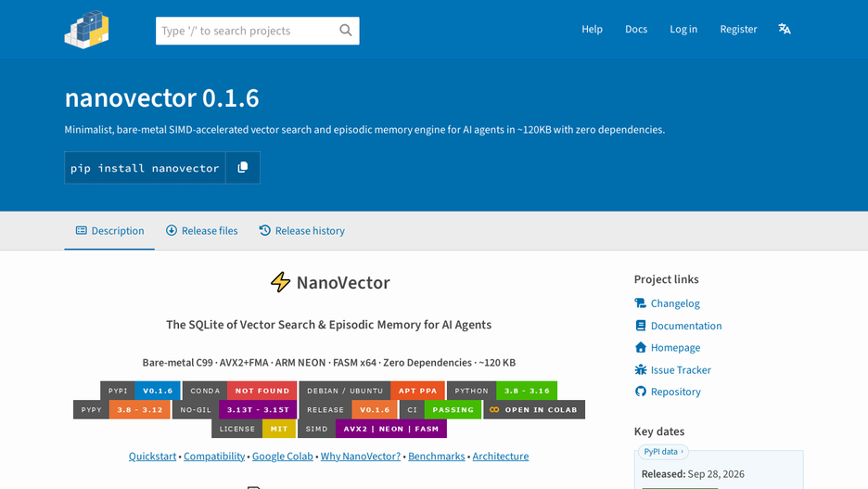Click the PyPI logo

click(x=86, y=30)
